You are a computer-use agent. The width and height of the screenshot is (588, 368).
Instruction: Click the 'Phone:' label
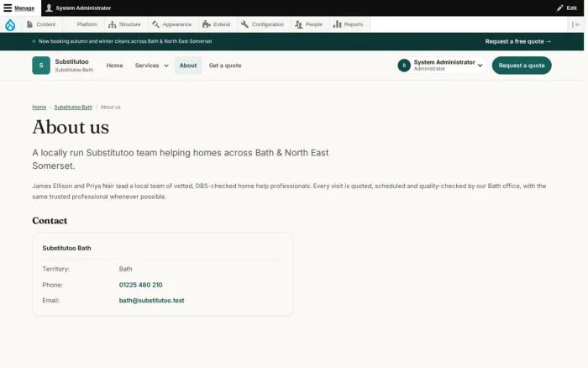pyautogui.click(x=52, y=285)
